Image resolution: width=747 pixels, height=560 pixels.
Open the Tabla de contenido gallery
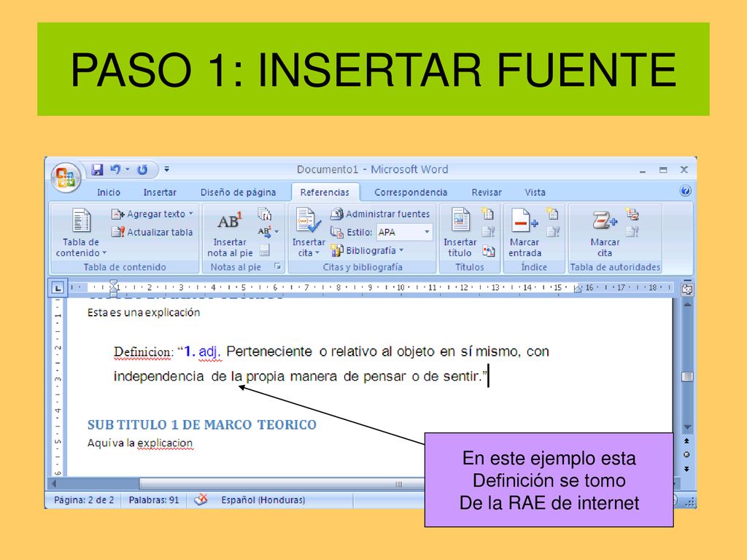[81, 233]
